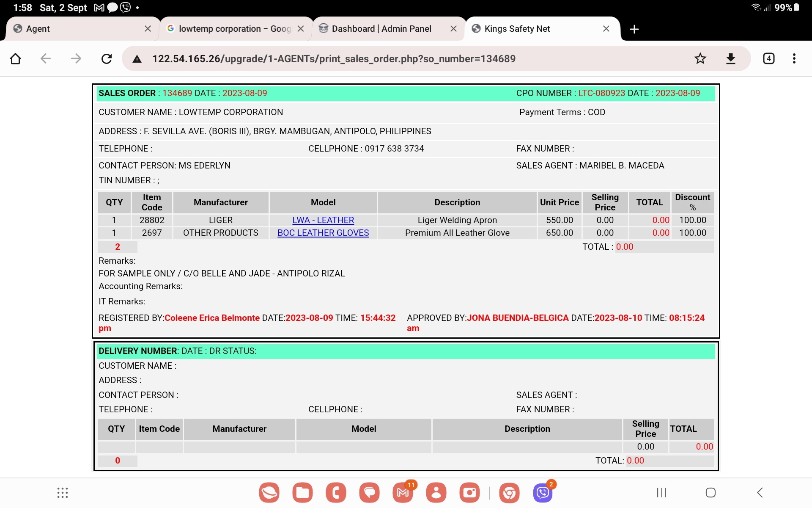Open the LWA - LEATHER model link
The width and height of the screenshot is (812, 508).
pyautogui.click(x=323, y=220)
